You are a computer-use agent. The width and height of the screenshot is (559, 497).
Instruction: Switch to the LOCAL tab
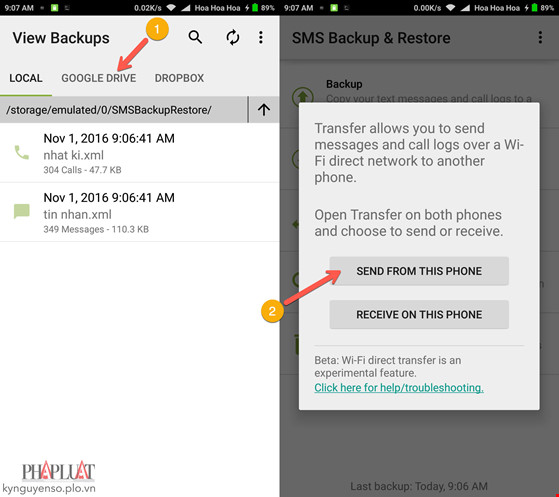coord(26,78)
